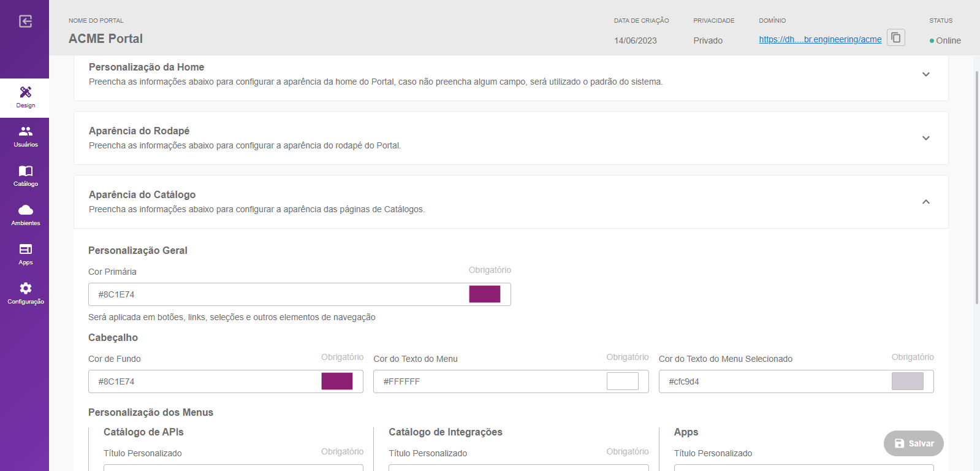Collapse the Aparência do Catálogo section
The width and height of the screenshot is (980, 471).
pyautogui.click(x=925, y=202)
